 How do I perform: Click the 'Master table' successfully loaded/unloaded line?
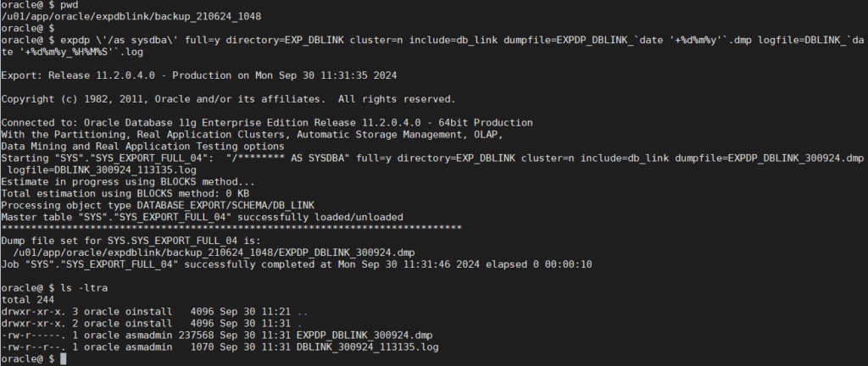(202, 217)
